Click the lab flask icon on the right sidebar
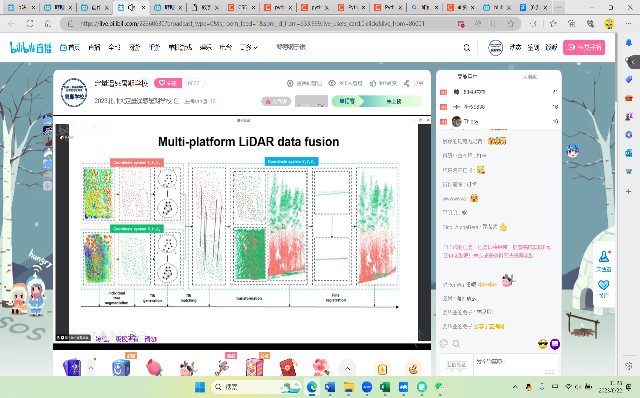The height and width of the screenshot is (398, 640). pos(604,257)
